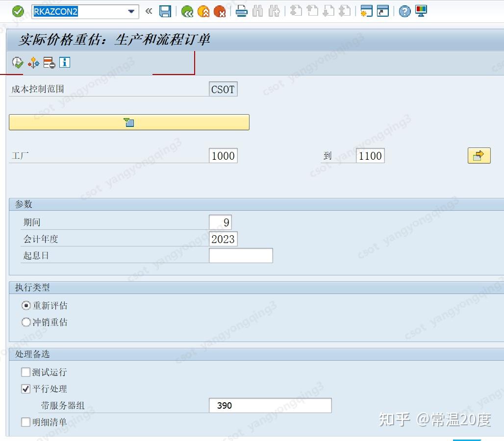Save the current screen settings
Screen dimensions: 504x441
click(165, 11)
